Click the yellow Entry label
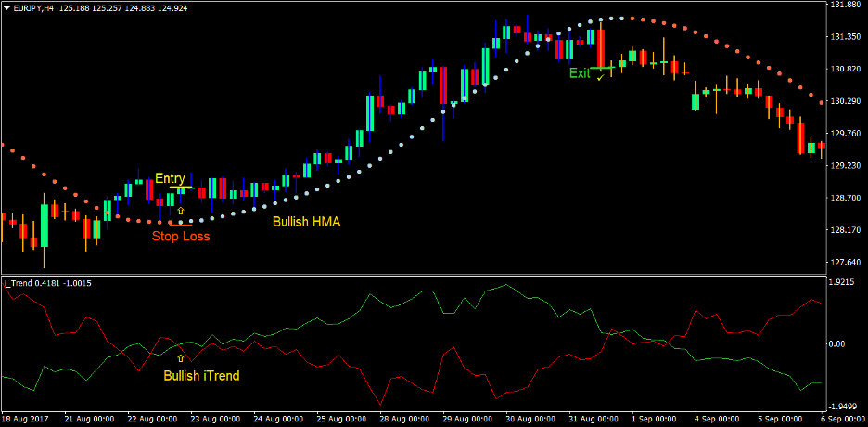 pos(170,178)
